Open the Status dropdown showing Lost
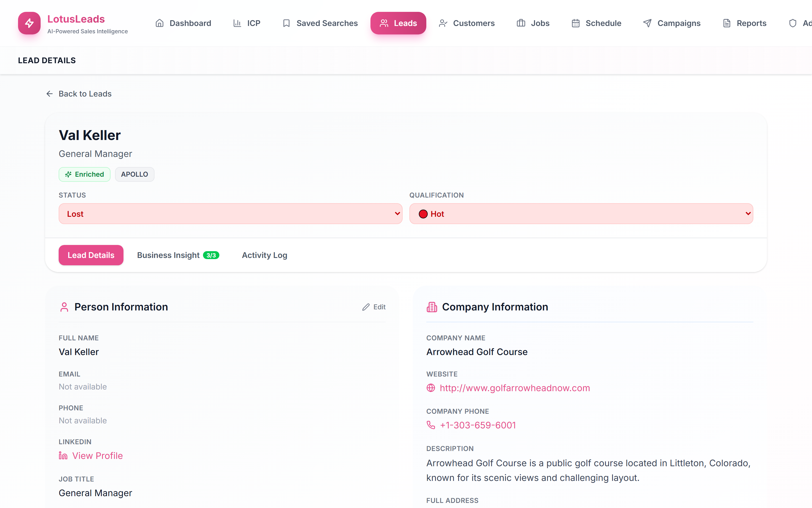 231,214
